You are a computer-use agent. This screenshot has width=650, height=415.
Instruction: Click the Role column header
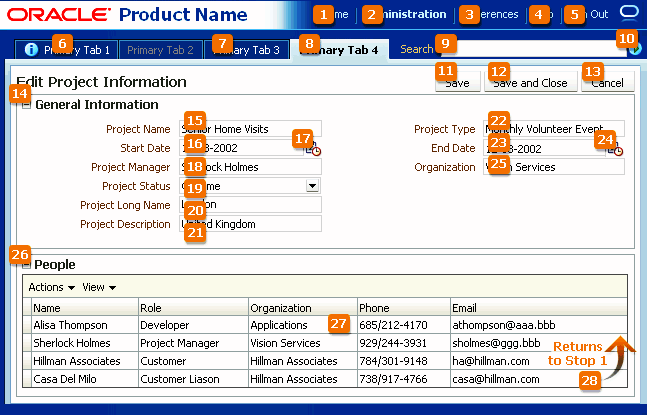(193, 308)
